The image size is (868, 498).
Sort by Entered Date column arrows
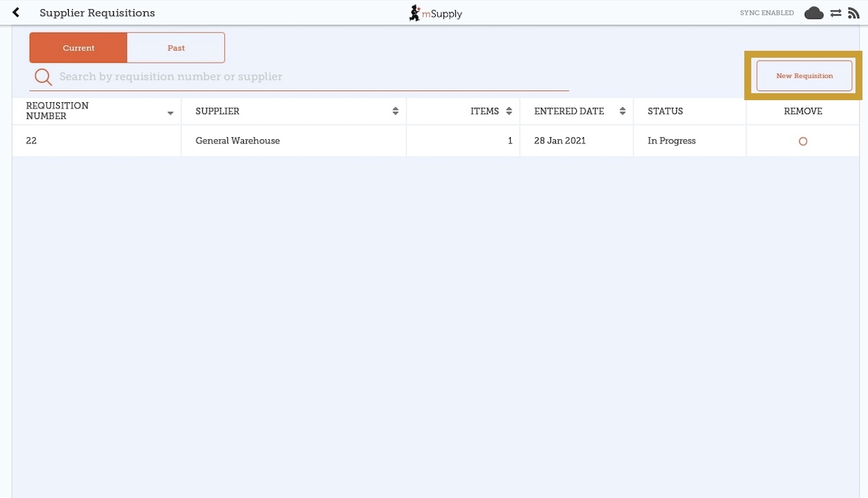[622, 111]
